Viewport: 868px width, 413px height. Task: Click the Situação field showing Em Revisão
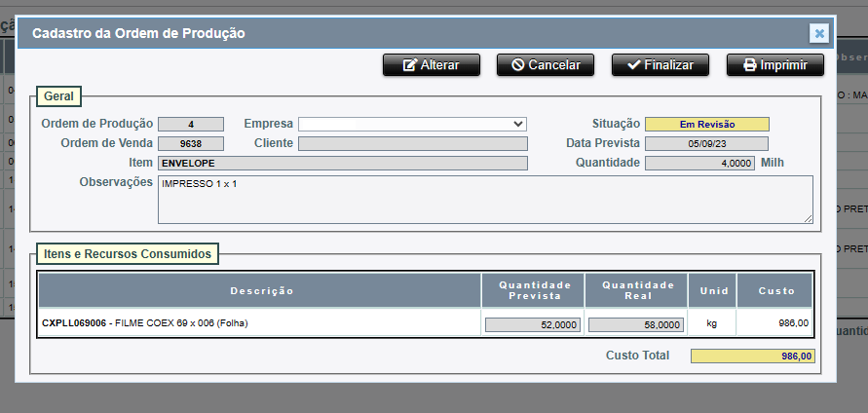coord(706,125)
